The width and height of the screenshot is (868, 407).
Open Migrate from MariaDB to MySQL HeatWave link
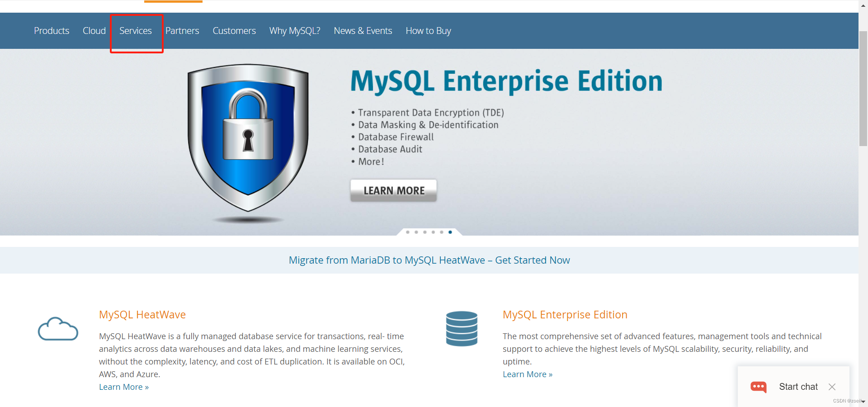click(429, 260)
